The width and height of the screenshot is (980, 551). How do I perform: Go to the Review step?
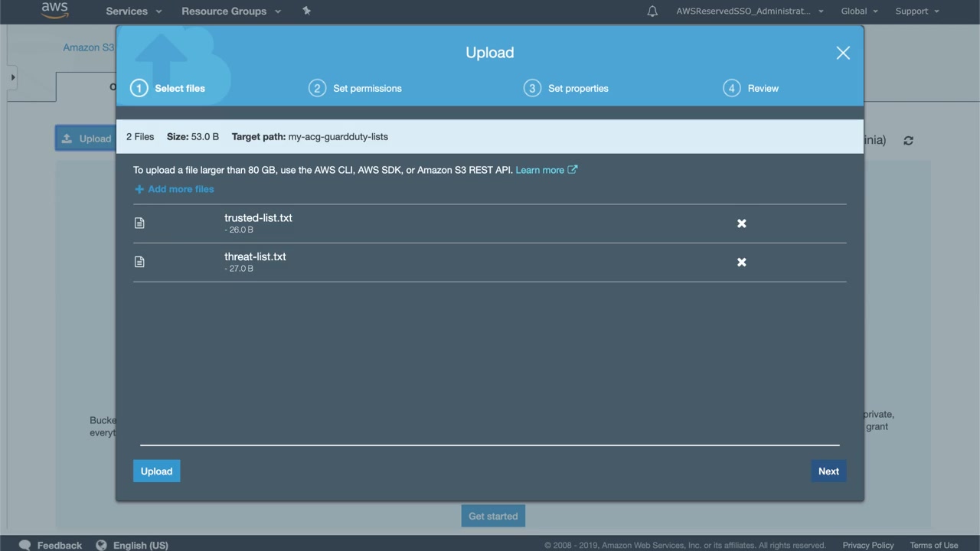coord(751,88)
